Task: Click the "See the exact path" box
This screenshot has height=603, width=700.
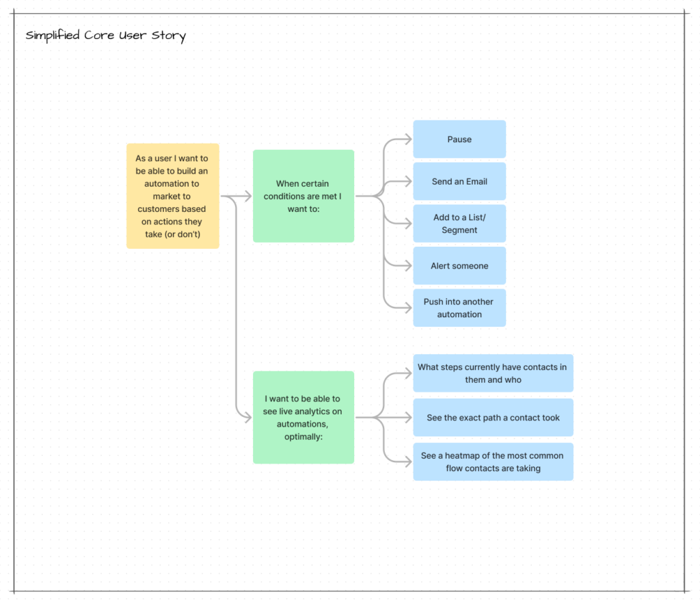Action: click(x=493, y=417)
